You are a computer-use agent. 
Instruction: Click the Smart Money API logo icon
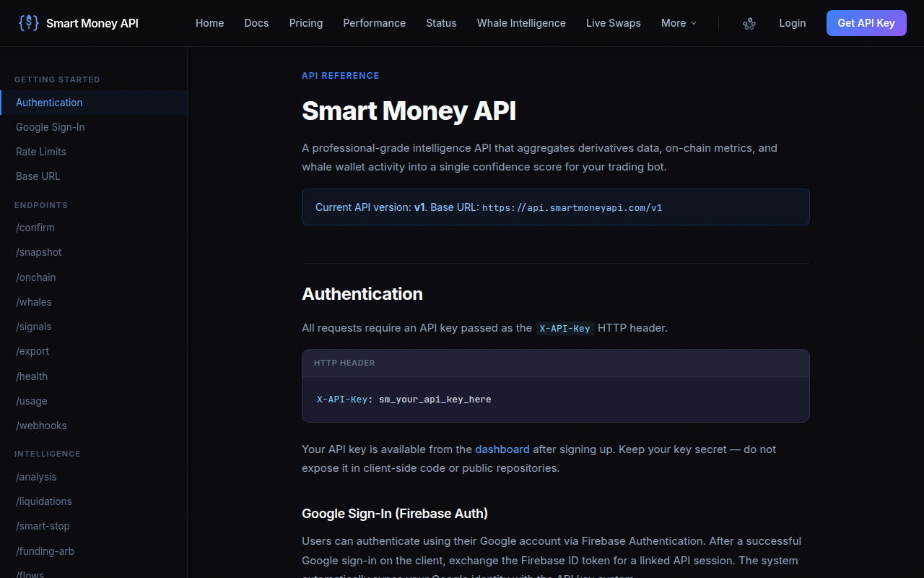29,23
